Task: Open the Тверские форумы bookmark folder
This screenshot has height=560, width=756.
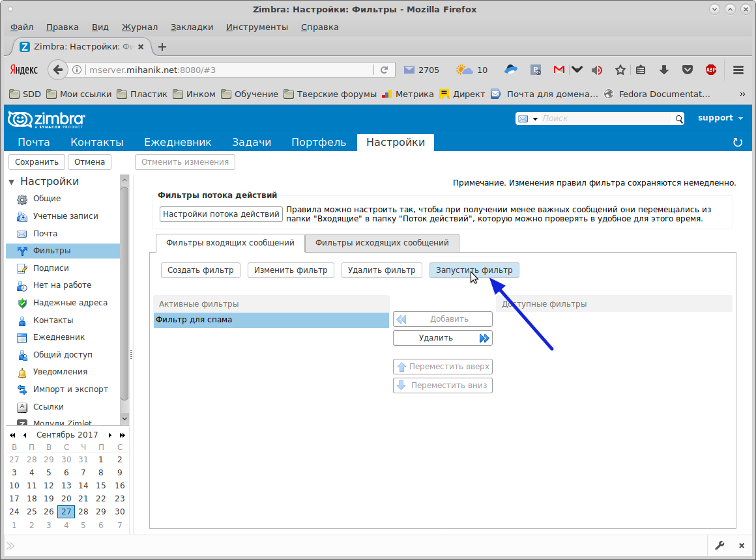Action: (x=330, y=94)
